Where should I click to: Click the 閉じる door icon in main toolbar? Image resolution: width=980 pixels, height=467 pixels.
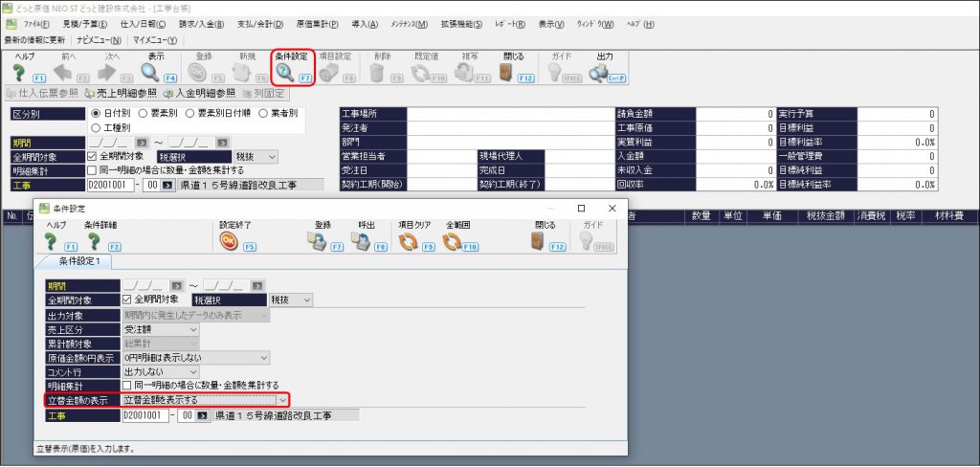point(506,73)
